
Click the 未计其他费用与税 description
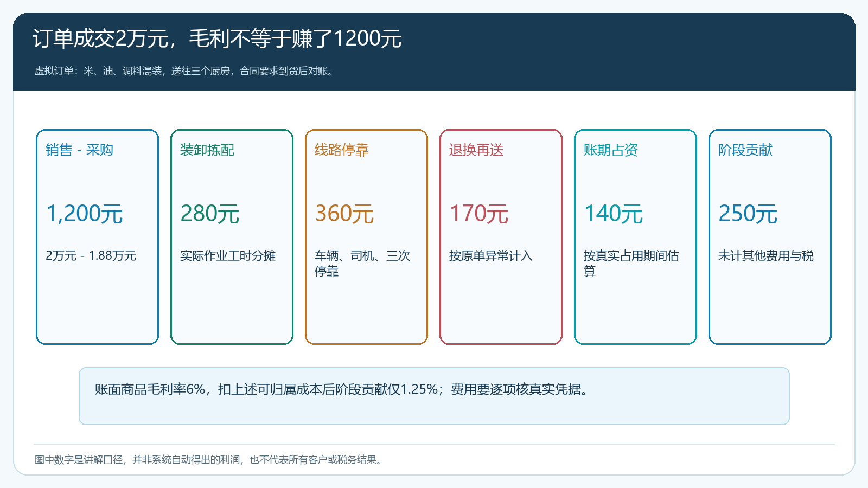coord(766,255)
